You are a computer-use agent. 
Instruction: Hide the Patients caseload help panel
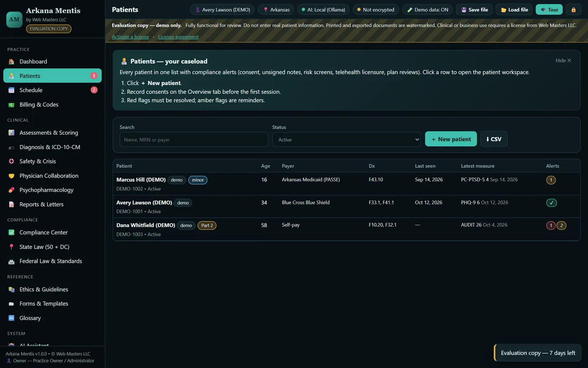[x=563, y=61]
